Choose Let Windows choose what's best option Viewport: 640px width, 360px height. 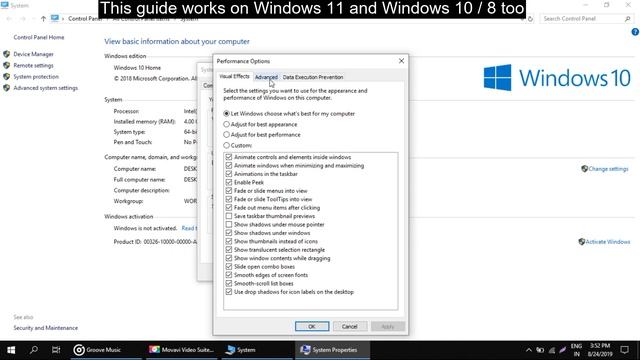pos(289,113)
